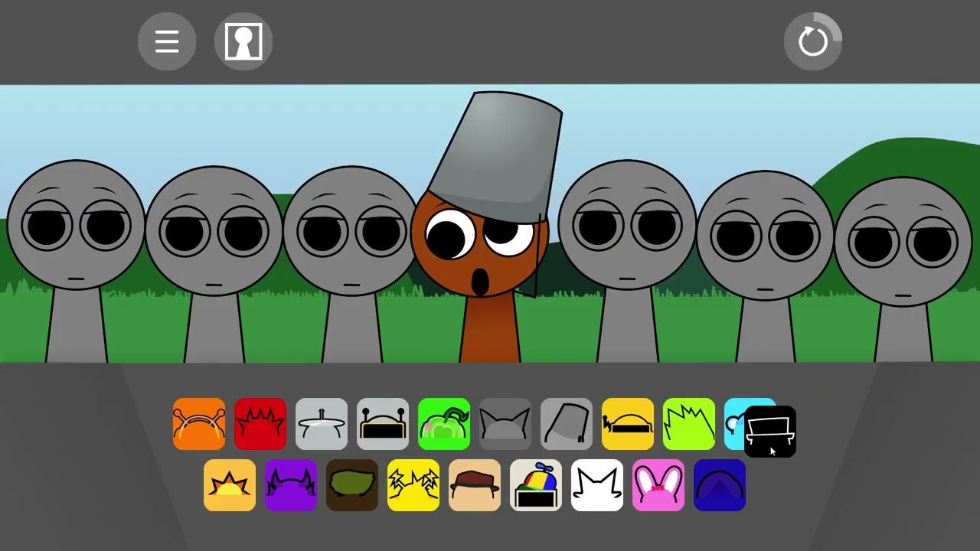
Task: Pick the red spiky hair icon
Action: [260, 424]
